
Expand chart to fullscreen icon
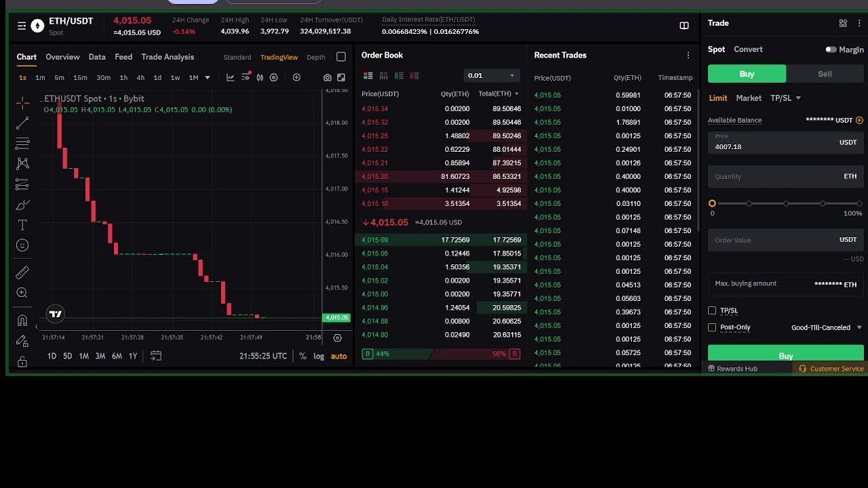click(341, 77)
